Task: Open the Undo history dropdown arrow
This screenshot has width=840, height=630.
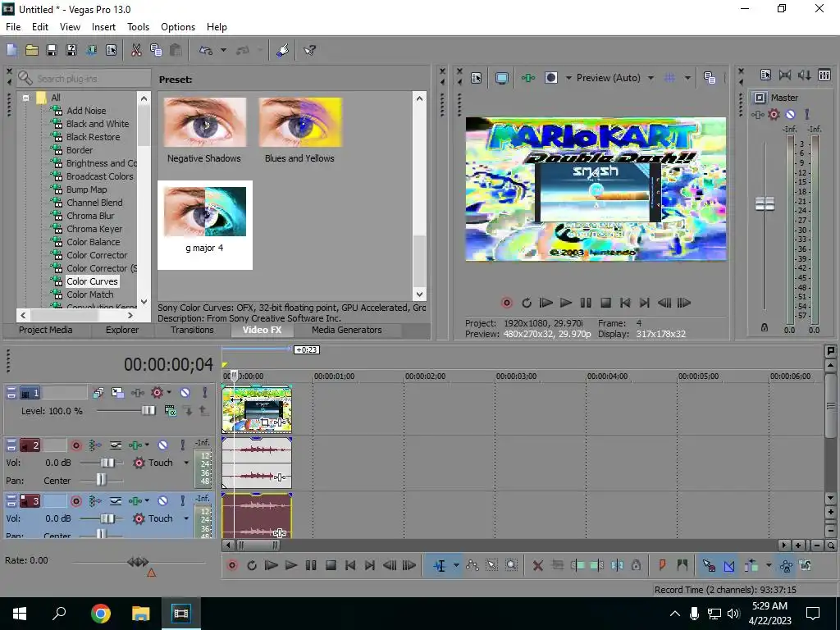Action: [223, 50]
